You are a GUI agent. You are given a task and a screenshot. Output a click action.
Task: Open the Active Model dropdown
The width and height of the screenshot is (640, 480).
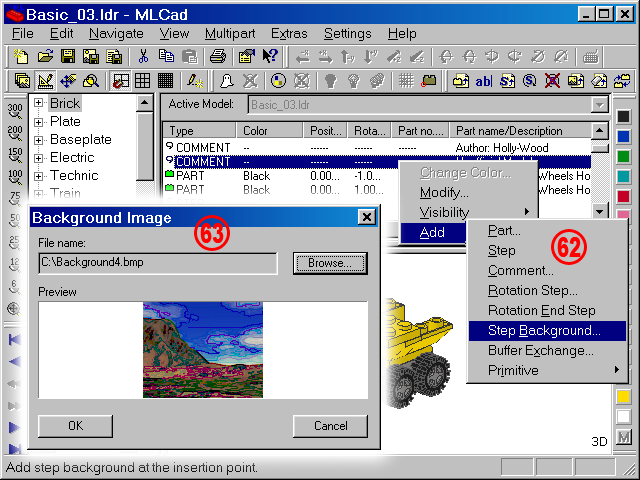click(x=599, y=105)
